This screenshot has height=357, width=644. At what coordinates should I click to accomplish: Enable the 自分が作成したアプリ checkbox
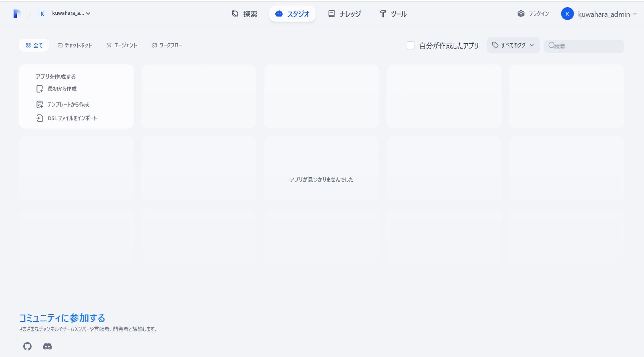click(x=411, y=45)
